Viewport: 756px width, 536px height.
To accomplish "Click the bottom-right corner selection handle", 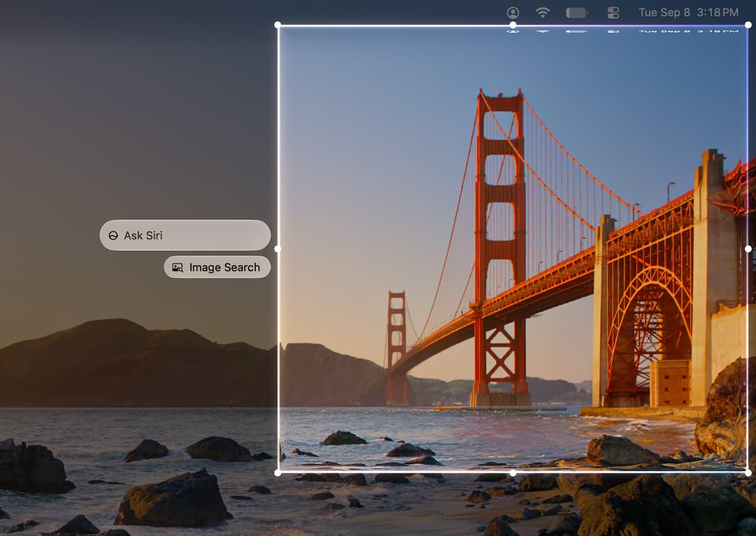I will coord(748,472).
